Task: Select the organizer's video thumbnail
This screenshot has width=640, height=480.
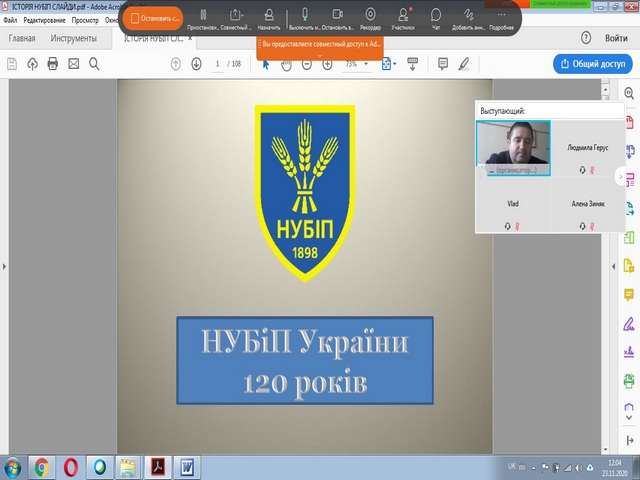Action: point(513,149)
